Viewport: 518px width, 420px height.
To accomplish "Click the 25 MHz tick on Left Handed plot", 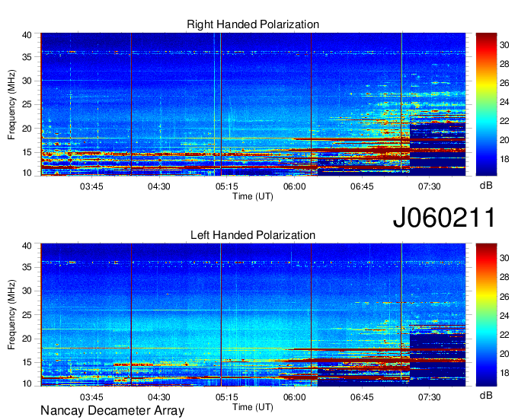I will pos(27,315).
